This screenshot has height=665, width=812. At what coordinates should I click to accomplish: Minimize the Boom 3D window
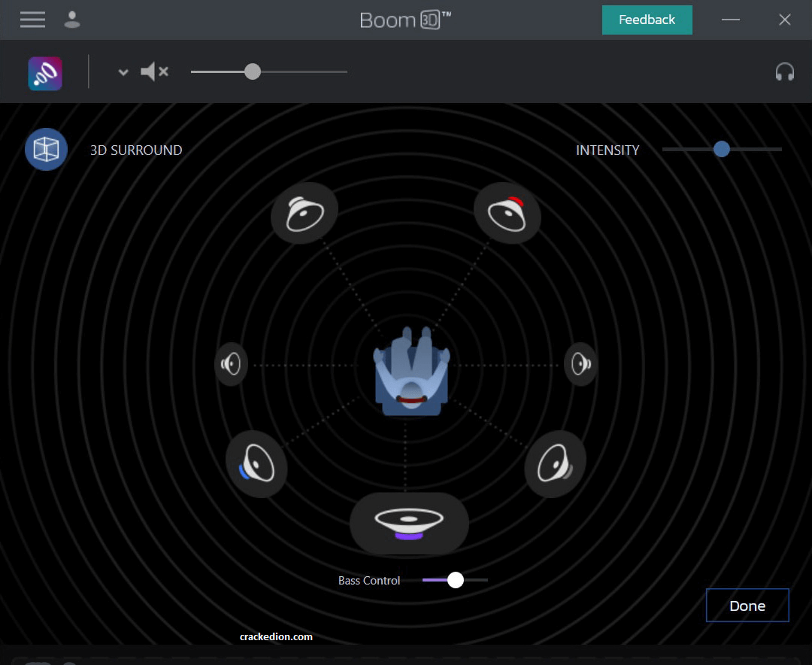pyautogui.click(x=731, y=20)
